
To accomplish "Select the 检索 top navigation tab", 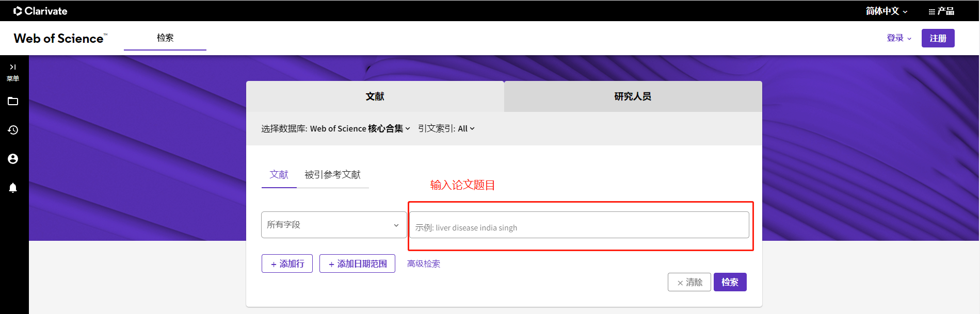I will click(165, 38).
